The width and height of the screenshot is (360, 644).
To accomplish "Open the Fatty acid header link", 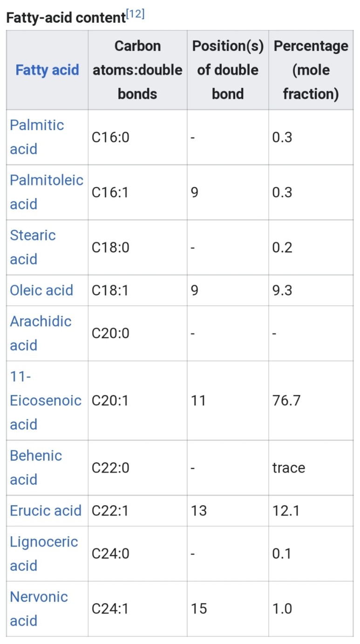I will point(47,70).
